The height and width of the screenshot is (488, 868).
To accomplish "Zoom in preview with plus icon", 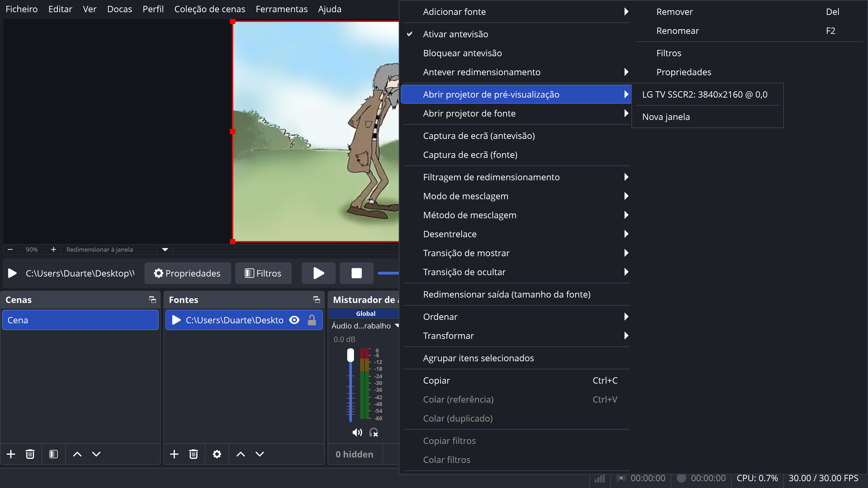I will point(53,250).
